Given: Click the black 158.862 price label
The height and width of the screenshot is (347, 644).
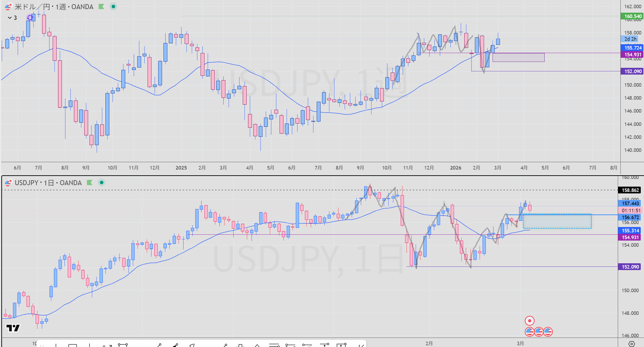Looking at the screenshot, I should click(x=630, y=190).
